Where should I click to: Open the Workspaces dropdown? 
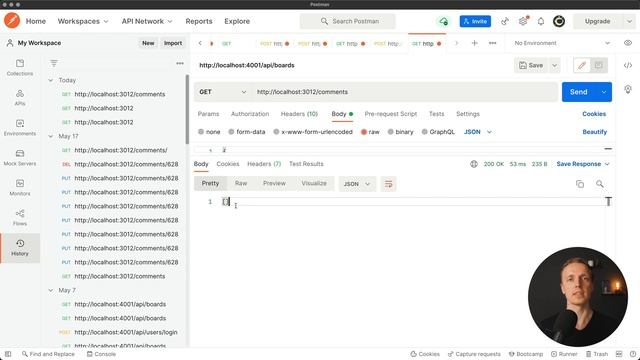(x=83, y=21)
